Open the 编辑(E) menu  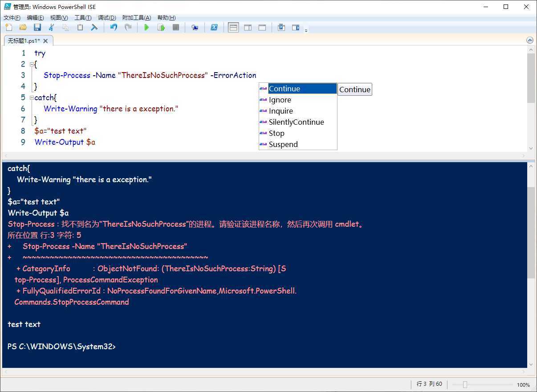(35, 17)
